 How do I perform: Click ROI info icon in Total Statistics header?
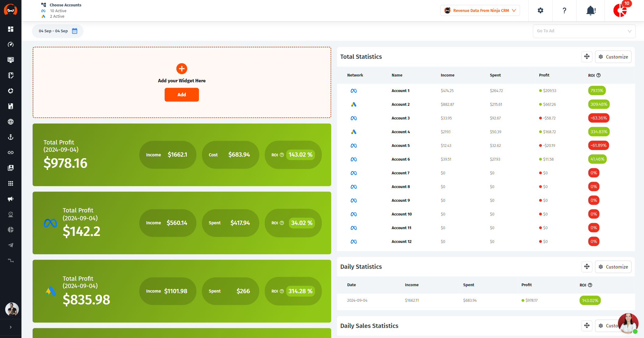click(598, 75)
